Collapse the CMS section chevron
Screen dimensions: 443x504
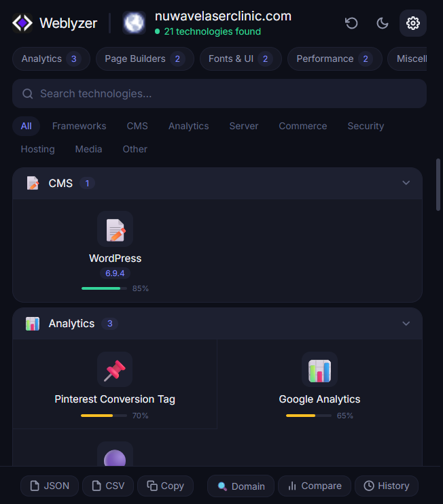click(x=406, y=183)
